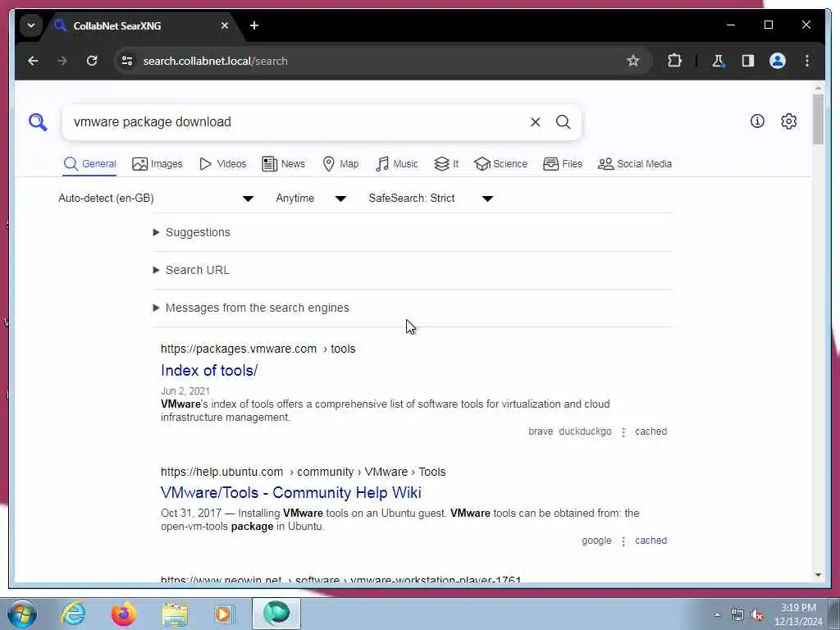Click the browser address bar URL
The image size is (840, 630).
(215, 61)
